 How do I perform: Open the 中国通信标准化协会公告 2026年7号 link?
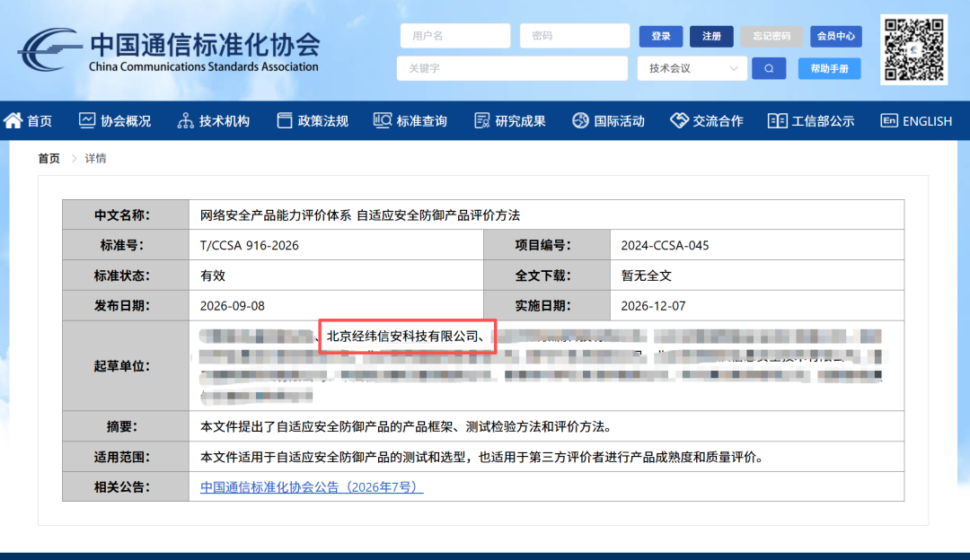(312, 487)
